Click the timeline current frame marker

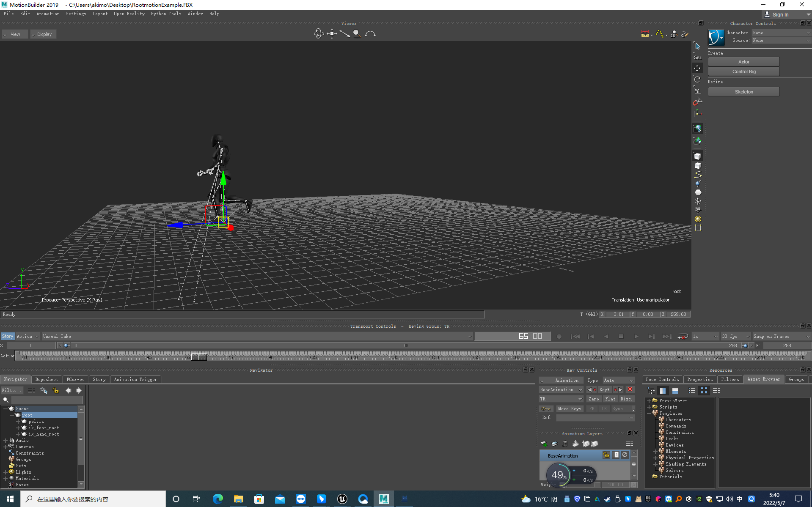click(x=198, y=356)
